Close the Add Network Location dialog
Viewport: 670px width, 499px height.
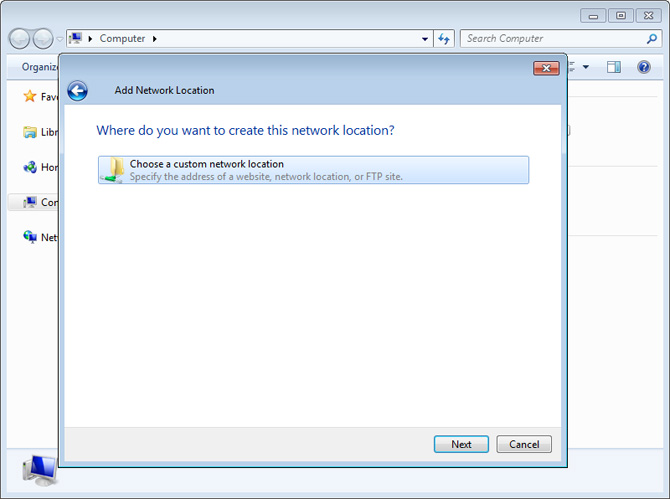pos(546,68)
